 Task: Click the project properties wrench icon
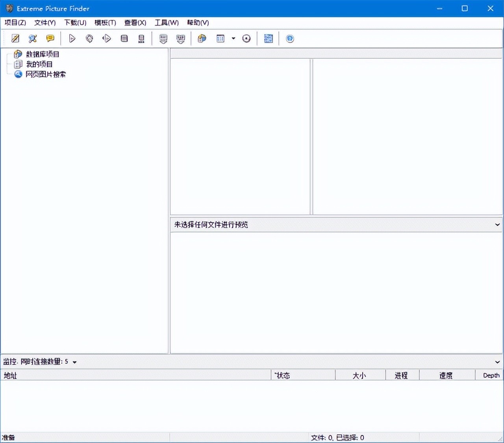[x=33, y=39]
